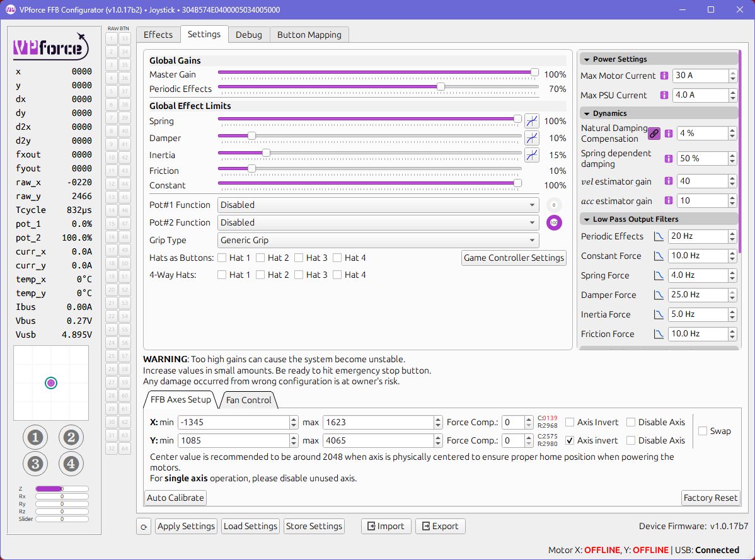Click the Max Motor Current info icon
This screenshot has width=755, height=560.
[664, 76]
